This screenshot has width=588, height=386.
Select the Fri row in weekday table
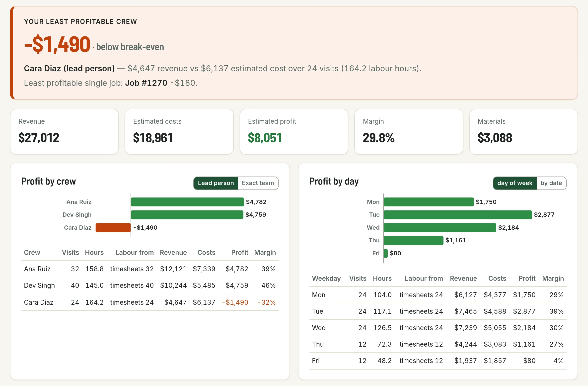click(x=438, y=361)
